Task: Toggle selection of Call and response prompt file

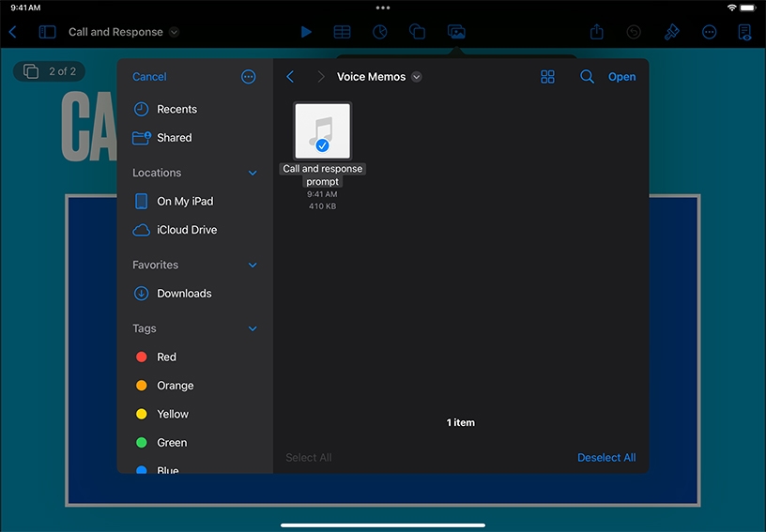Action: 322,131
